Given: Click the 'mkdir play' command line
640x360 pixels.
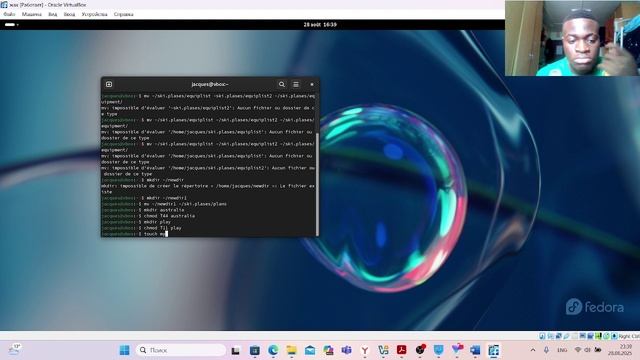Looking at the screenshot, I should click(136, 222).
